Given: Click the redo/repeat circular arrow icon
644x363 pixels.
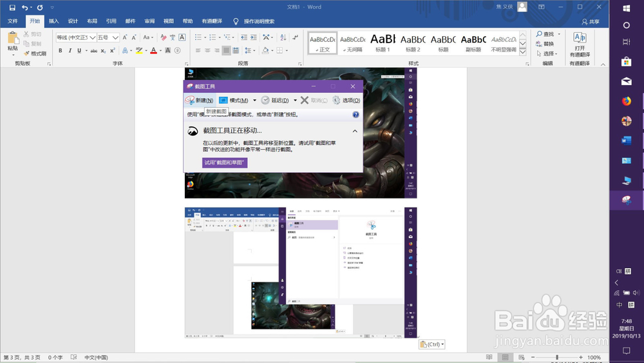Looking at the screenshot, I should 40,7.
